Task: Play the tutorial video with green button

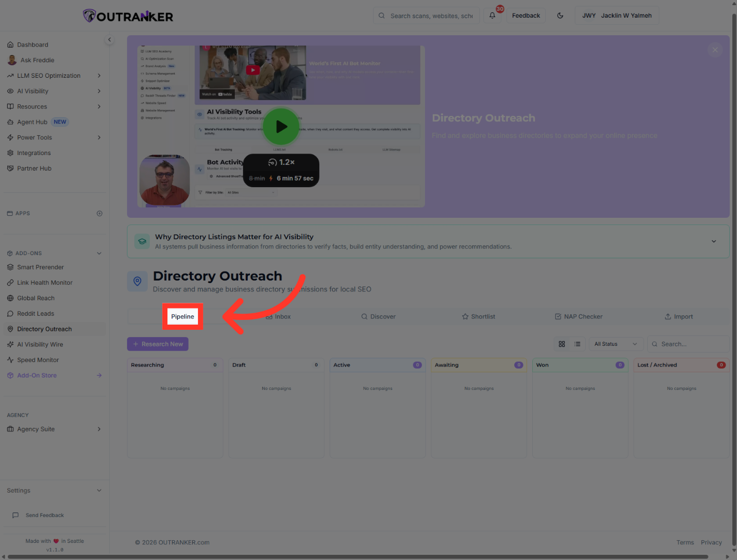Action: 281,127
